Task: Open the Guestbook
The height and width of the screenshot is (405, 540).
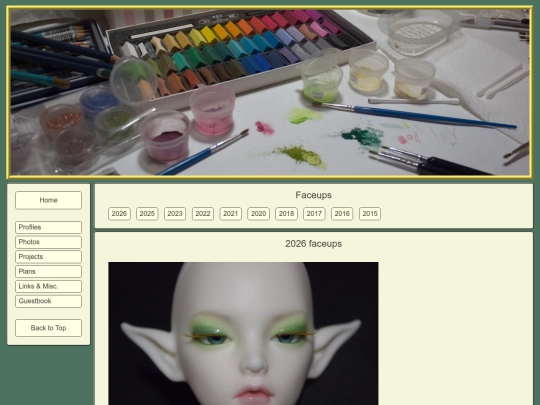Action: (x=48, y=301)
